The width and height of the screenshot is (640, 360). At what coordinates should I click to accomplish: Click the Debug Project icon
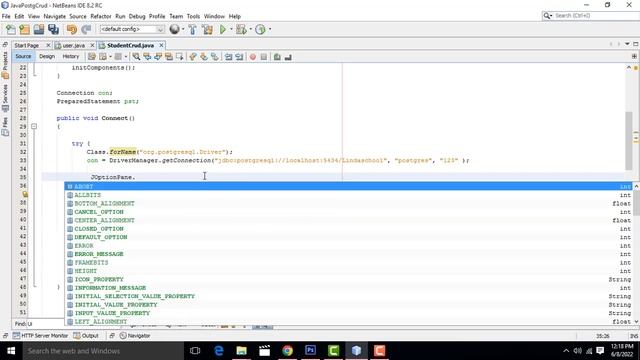[x=241, y=29]
